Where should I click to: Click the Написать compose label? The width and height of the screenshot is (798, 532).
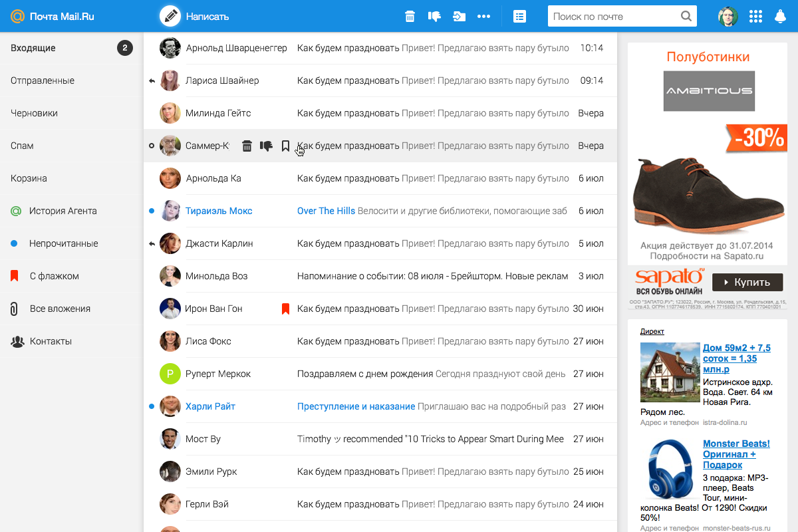click(x=207, y=17)
